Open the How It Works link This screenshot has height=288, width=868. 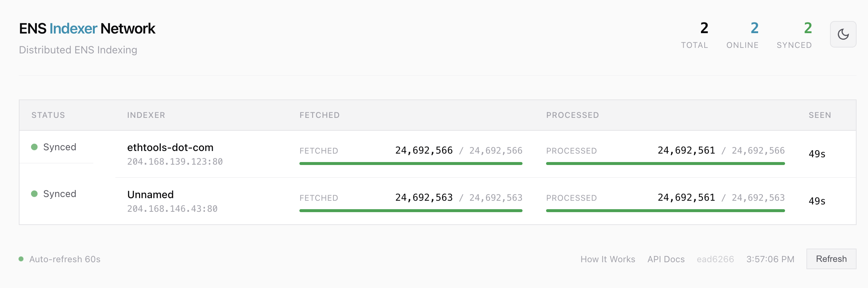pos(608,259)
